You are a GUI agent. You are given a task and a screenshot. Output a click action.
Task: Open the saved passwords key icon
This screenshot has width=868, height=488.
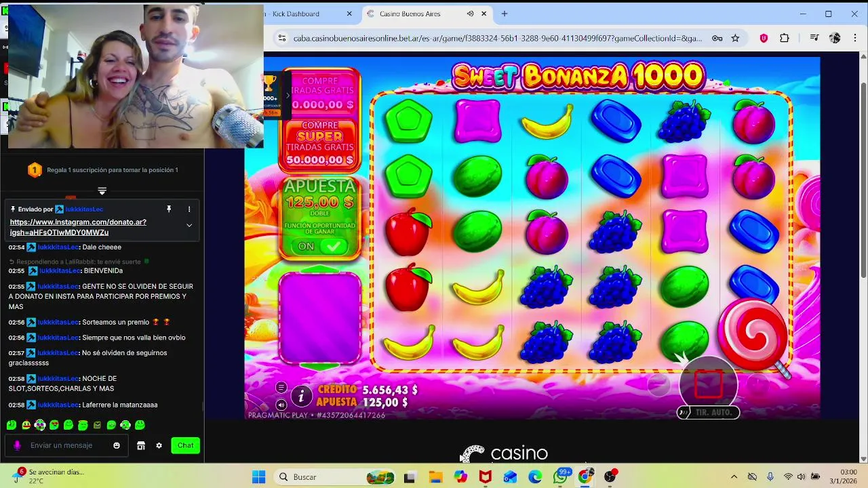coord(717,39)
